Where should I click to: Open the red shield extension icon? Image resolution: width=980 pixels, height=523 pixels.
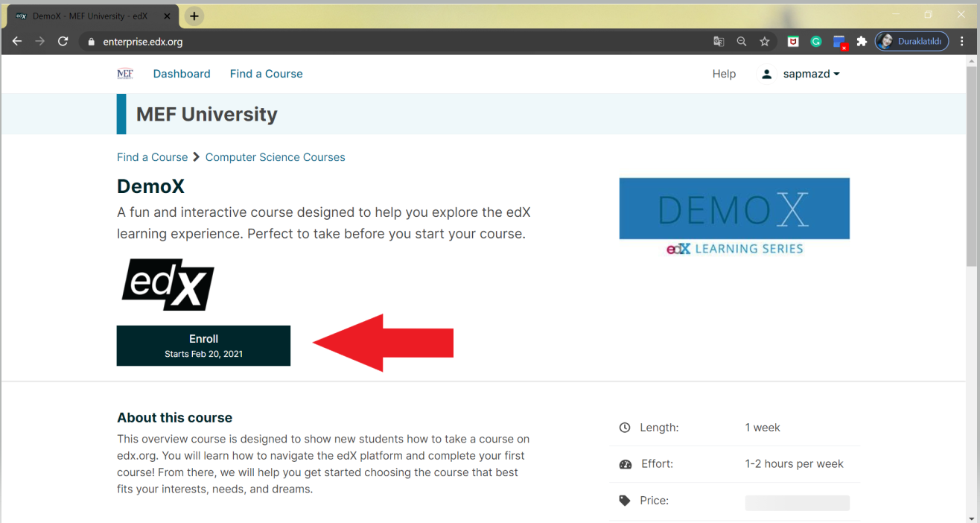point(793,42)
